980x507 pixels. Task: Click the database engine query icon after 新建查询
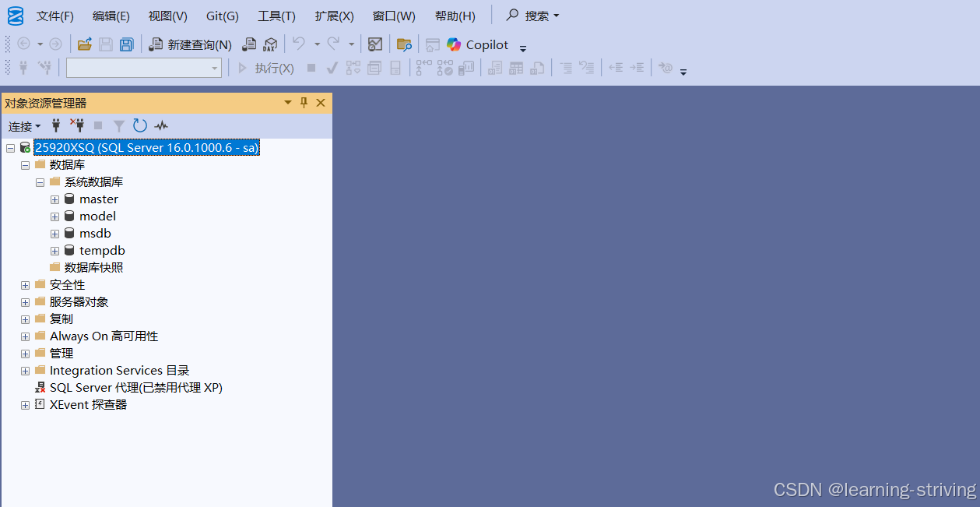pyautogui.click(x=249, y=44)
